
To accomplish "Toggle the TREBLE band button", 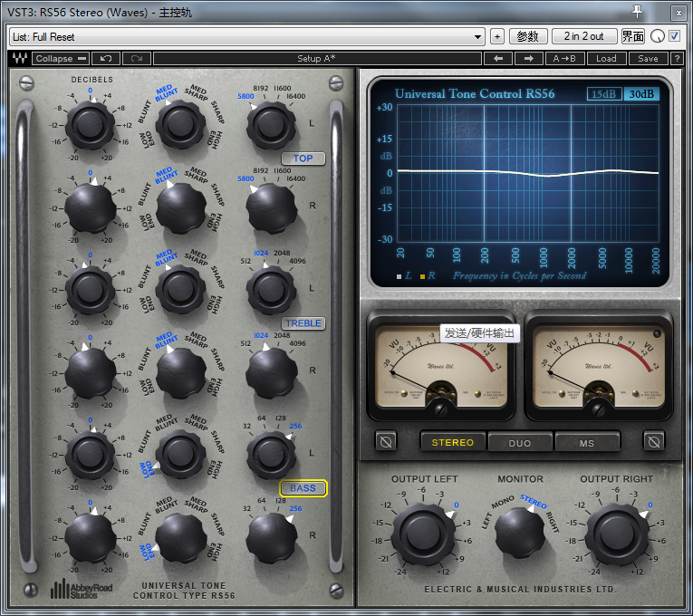I will click(303, 323).
